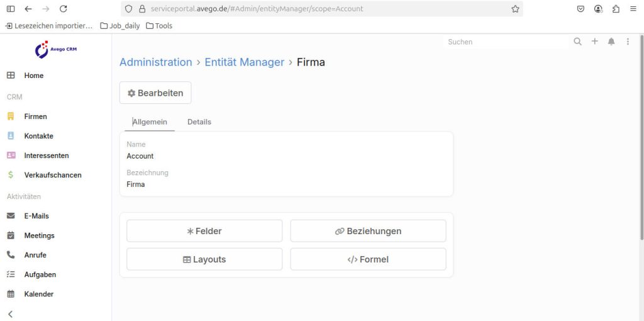644x321 pixels.
Task: Open Aufgaben task list
Action: coord(40,274)
